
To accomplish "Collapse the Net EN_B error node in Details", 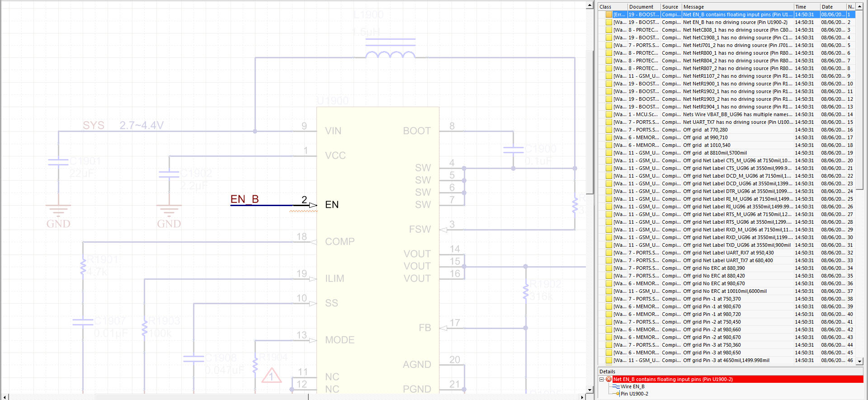I will pyautogui.click(x=602, y=379).
